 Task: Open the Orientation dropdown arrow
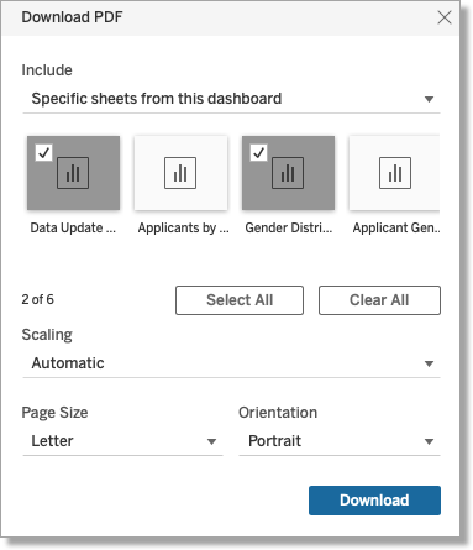point(429,442)
